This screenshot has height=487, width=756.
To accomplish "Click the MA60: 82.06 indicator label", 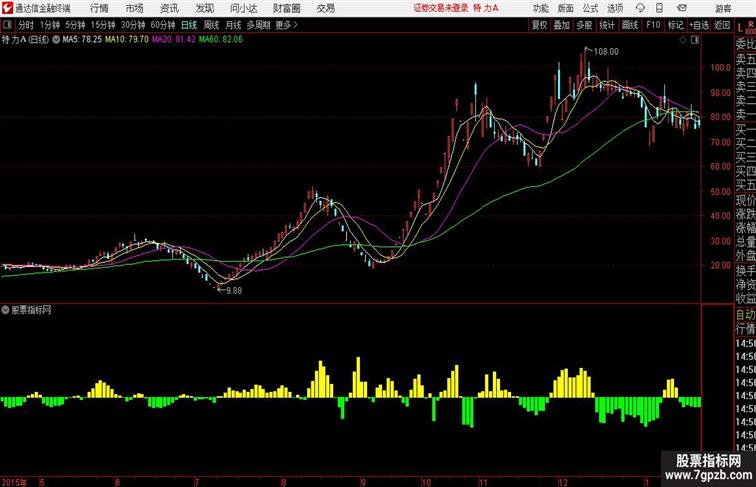I will 221,40.
